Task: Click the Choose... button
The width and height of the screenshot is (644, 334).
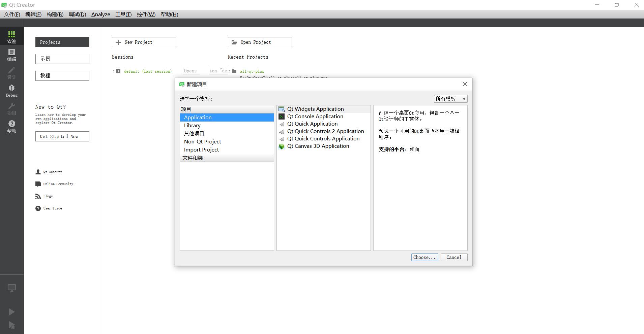Action: pos(424,257)
